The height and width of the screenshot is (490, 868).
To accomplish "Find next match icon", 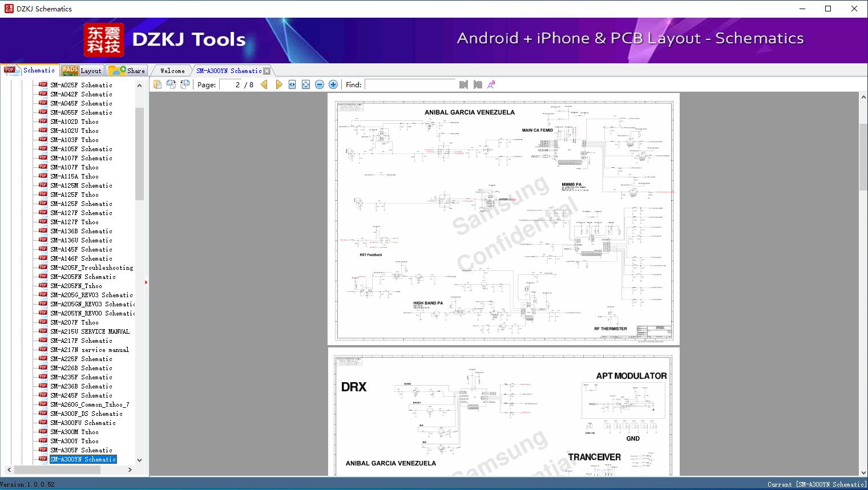I will pos(478,84).
